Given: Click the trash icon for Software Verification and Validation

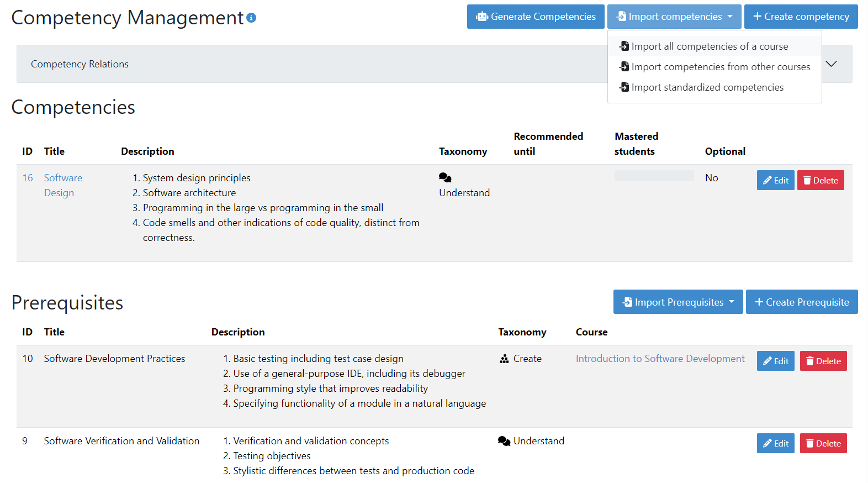Looking at the screenshot, I should [809, 443].
